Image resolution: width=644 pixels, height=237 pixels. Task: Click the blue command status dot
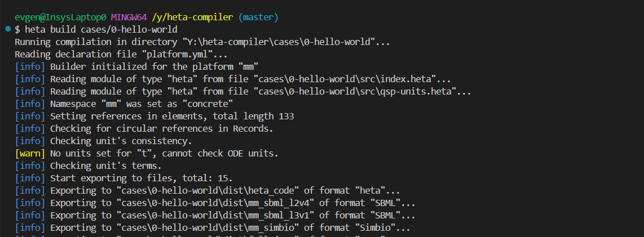[x=8, y=29]
